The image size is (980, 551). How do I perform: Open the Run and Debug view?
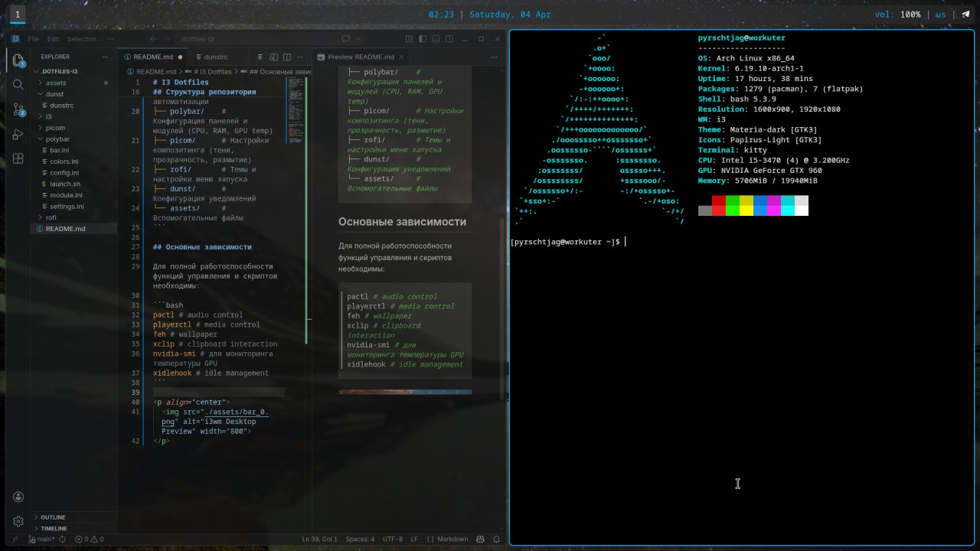click(x=18, y=134)
